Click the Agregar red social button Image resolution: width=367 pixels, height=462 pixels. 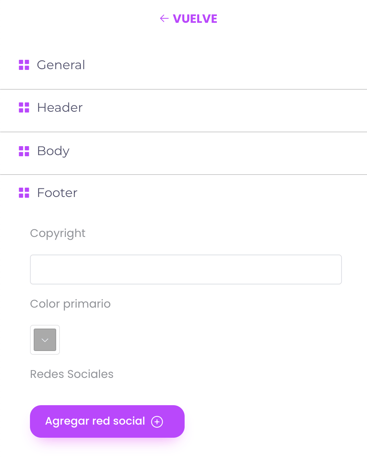click(107, 421)
